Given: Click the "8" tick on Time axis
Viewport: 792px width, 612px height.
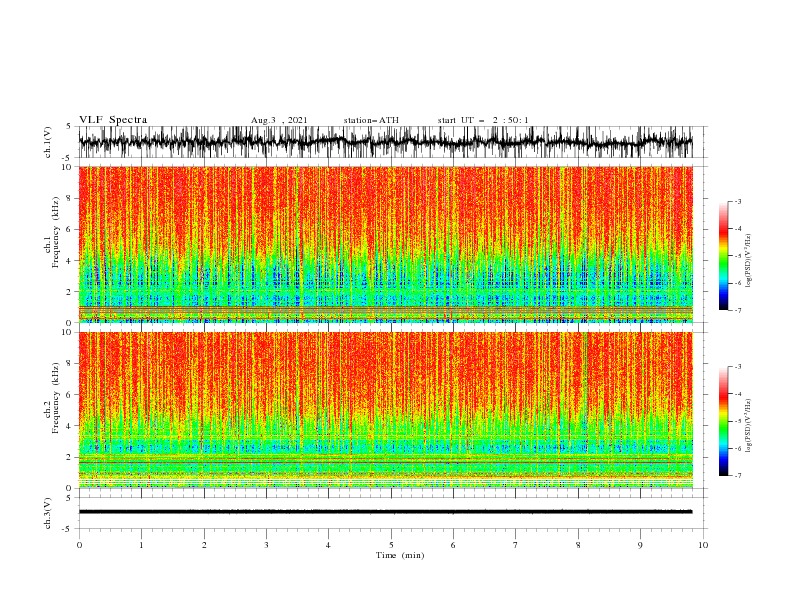Looking at the screenshot, I should [x=578, y=545].
